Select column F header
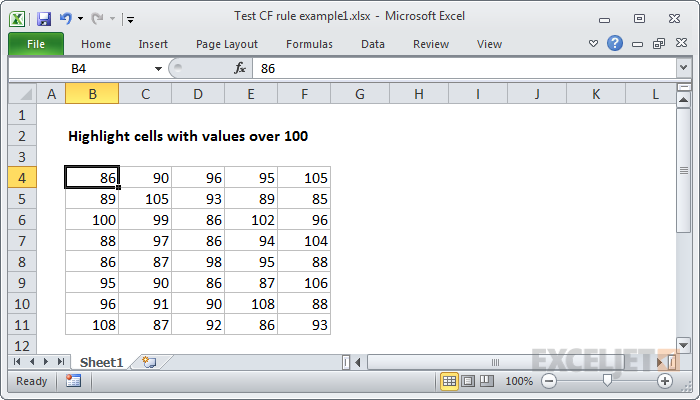The image size is (700, 400). pos(304,94)
